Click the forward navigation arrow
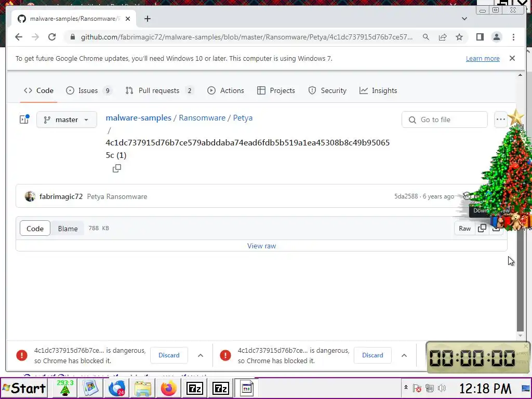532x399 pixels. pos(35,37)
